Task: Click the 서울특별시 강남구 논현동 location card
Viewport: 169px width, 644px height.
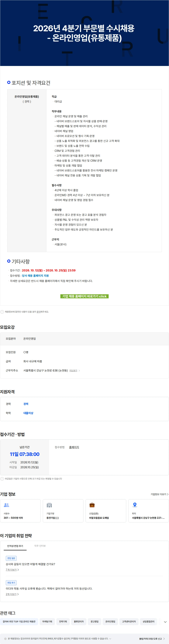Action: [149, 511]
